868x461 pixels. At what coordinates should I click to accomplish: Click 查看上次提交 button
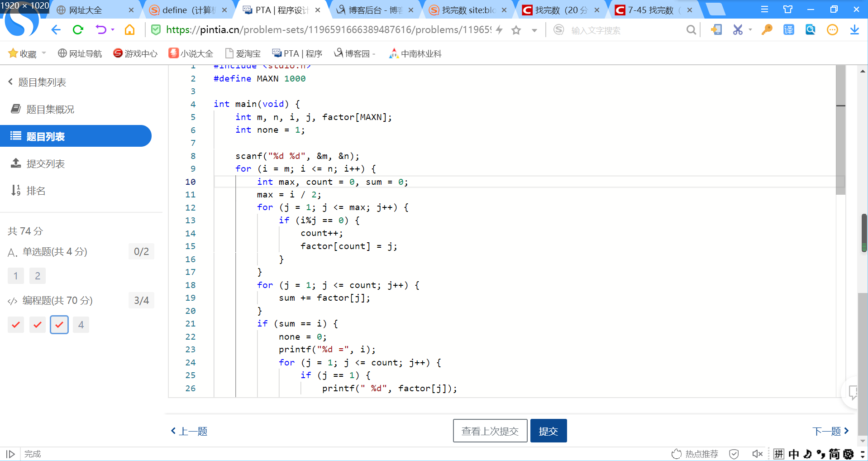[490, 431]
